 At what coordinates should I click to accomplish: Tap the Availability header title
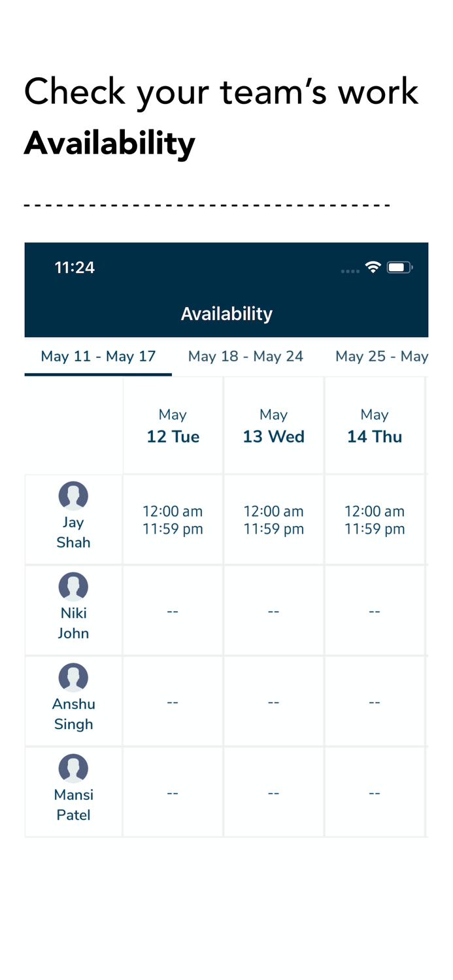click(x=226, y=314)
